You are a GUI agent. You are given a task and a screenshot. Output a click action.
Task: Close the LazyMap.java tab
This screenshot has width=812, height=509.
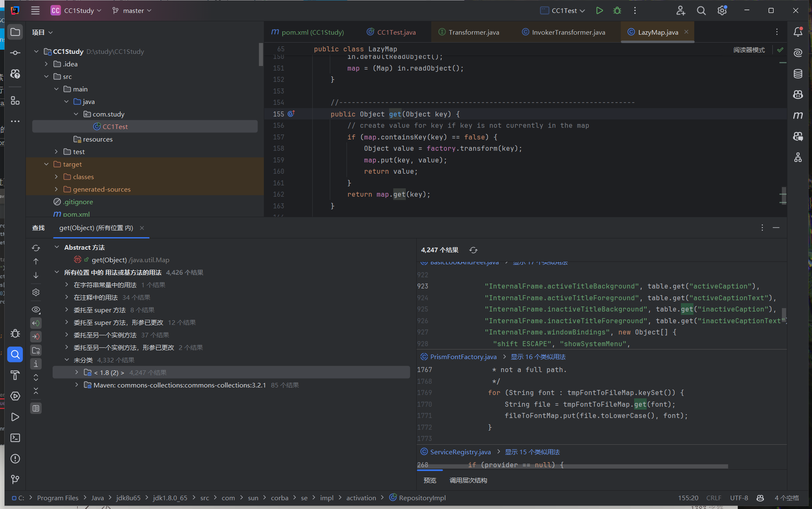(686, 32)
